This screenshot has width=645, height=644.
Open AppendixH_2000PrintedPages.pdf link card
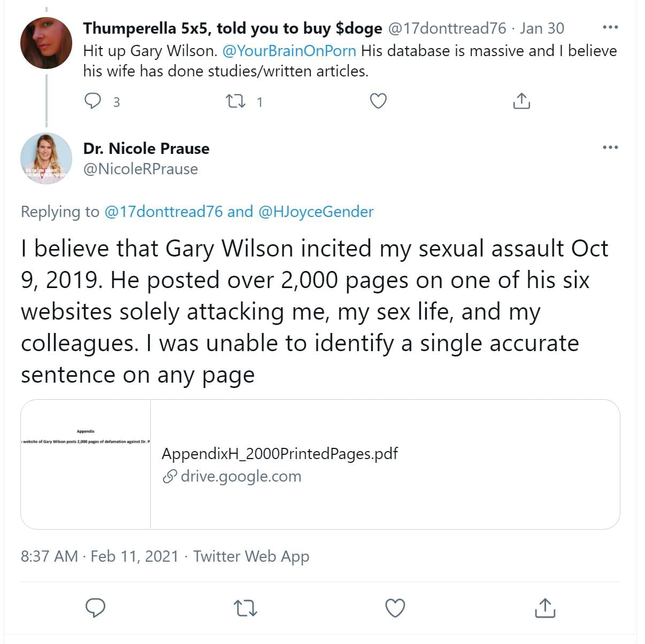[279, 454]
